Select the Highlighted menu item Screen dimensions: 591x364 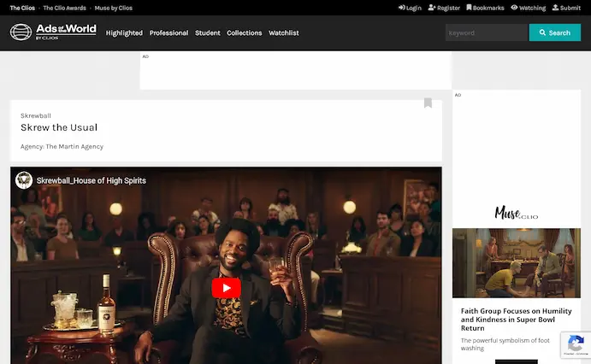[x=124, y=33]
